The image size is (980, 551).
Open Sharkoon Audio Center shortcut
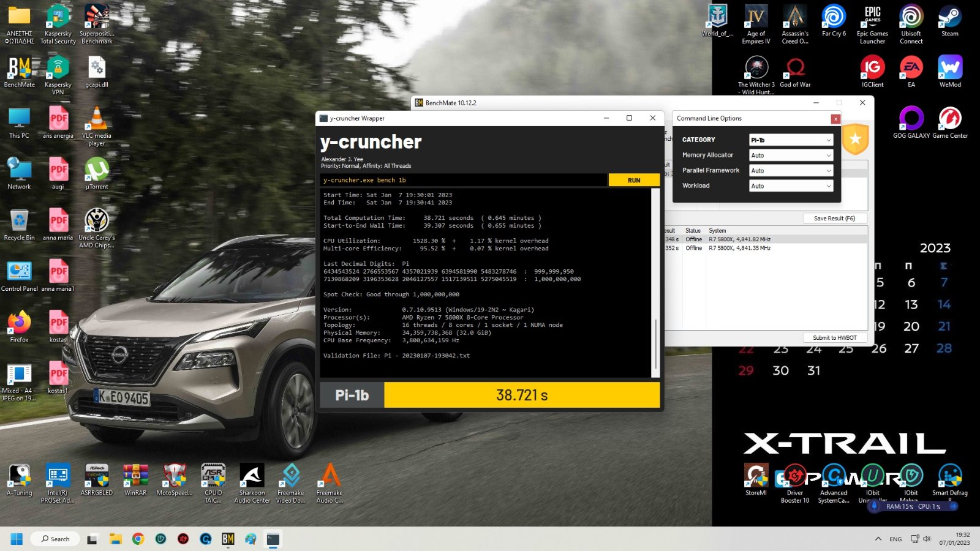[x=252, y=484]
